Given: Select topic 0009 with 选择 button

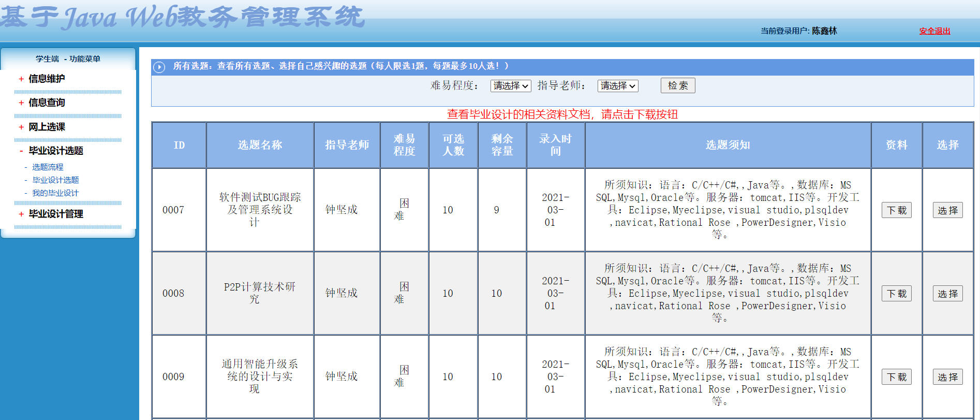Looking at the screenshot, I should (948, 377).
